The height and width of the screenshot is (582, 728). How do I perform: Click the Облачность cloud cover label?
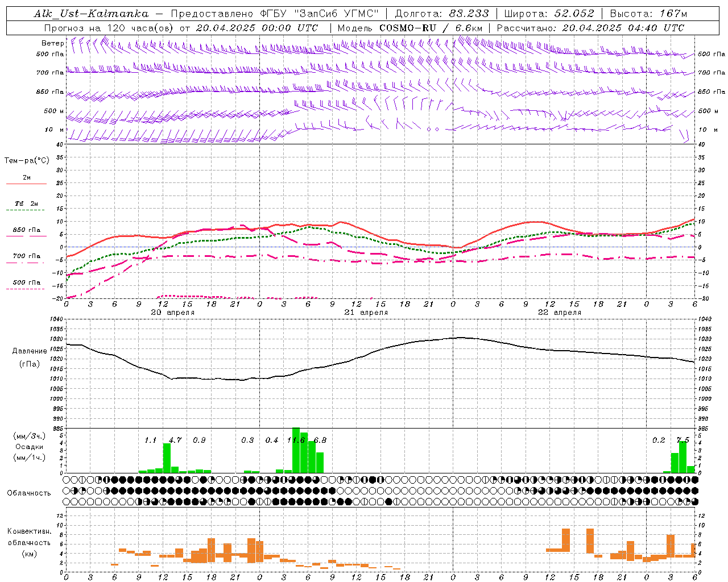(x=29, y=493)
